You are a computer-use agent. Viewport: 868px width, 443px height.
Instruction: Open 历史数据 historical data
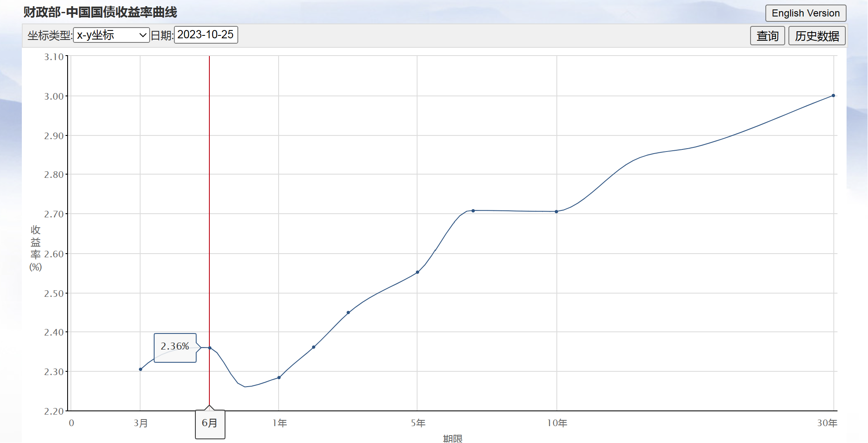(817, 36)
